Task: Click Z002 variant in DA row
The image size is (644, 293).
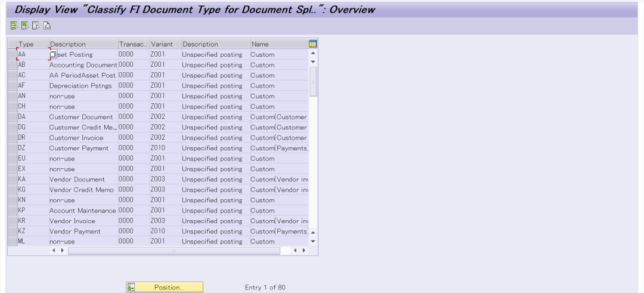Action: 166,117
